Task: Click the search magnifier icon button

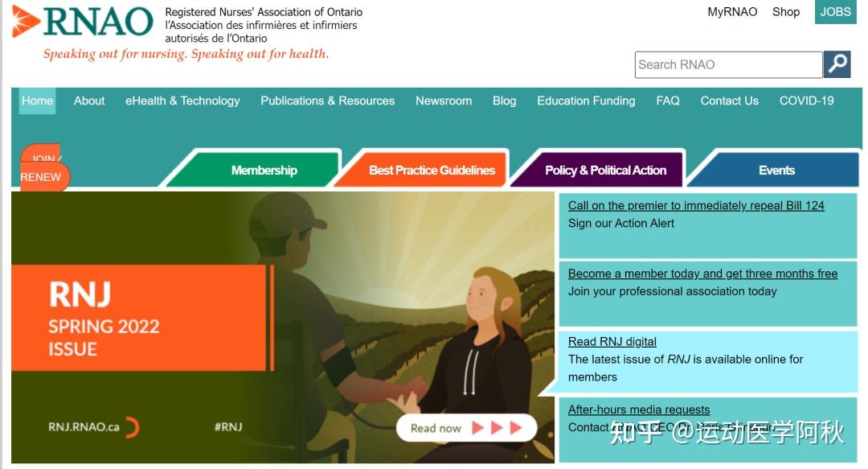Action: click(x=837, y=64)
